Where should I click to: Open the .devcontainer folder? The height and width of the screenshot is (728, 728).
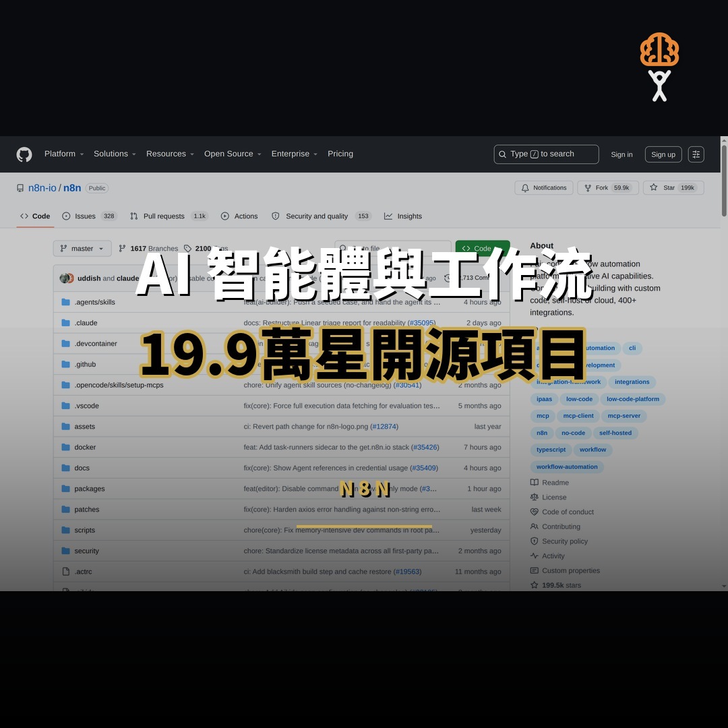96,344
